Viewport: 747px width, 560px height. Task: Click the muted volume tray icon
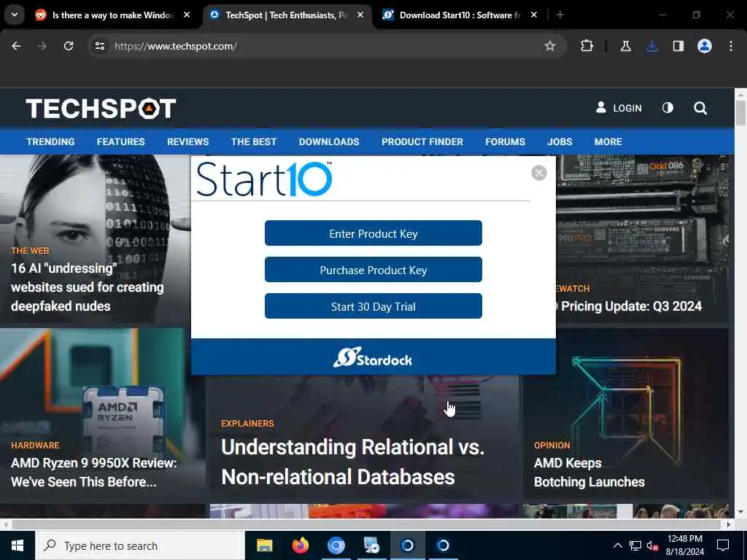tap(652, 545)
